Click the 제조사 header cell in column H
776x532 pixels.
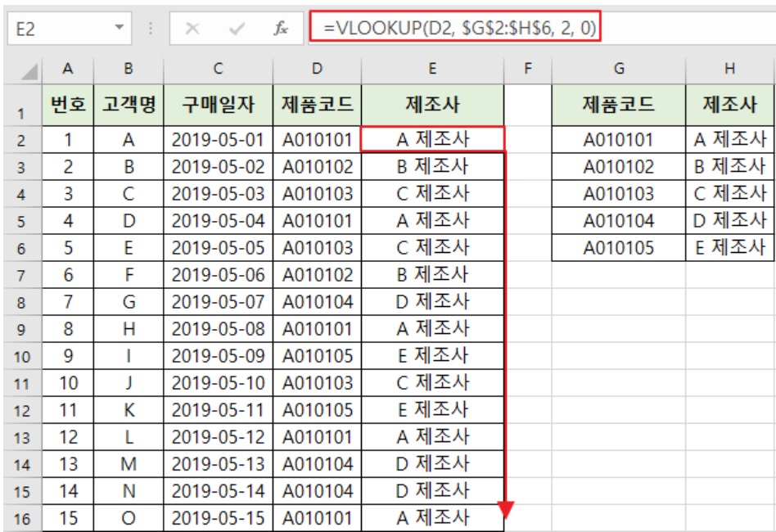tap(730, 105)
